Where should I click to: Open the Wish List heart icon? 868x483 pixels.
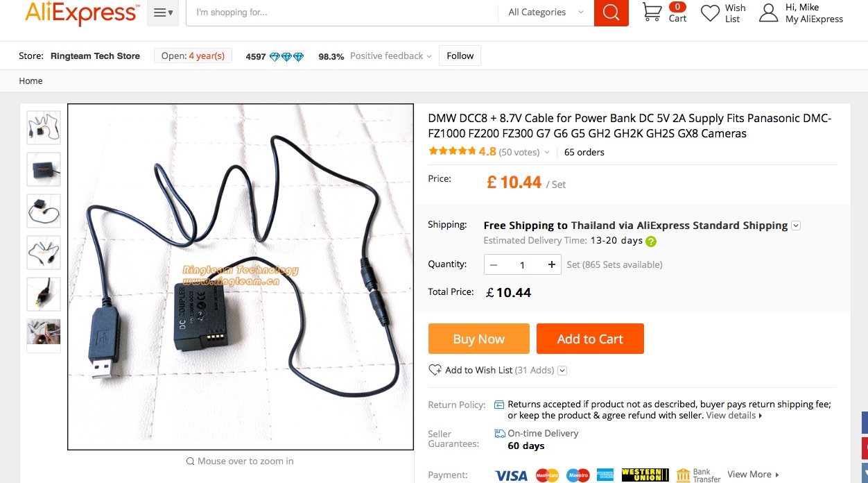point(710,13)
